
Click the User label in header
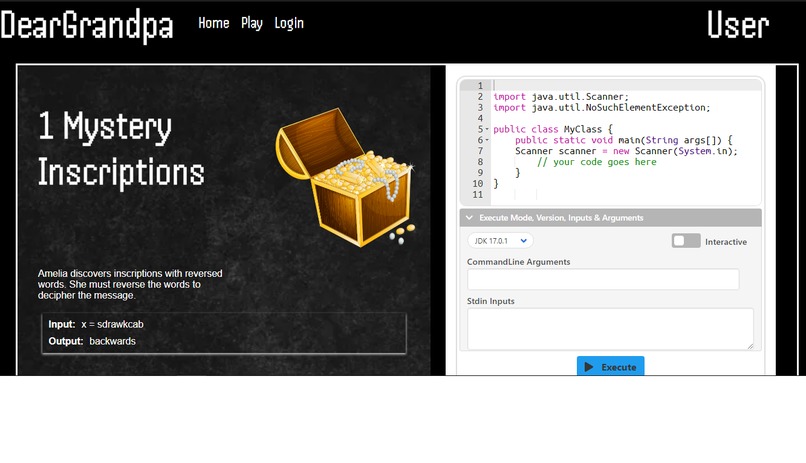(x=738, y=25)
